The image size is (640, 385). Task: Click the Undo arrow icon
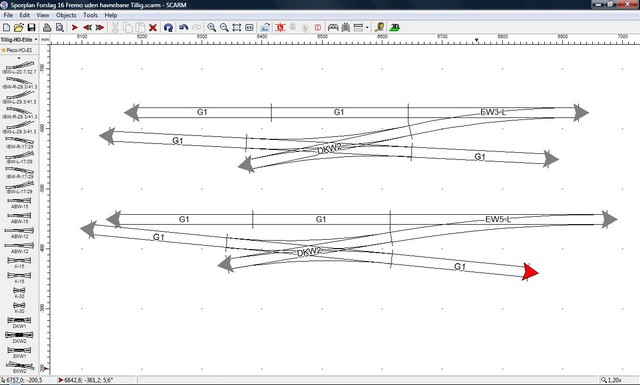[184, 27]
